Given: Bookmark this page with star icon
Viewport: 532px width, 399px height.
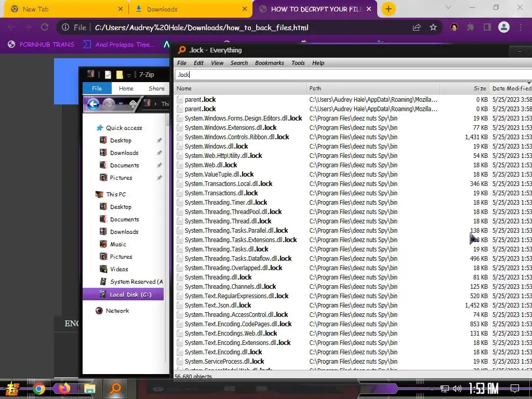Looking at the screenshot, I should point(433,27).
